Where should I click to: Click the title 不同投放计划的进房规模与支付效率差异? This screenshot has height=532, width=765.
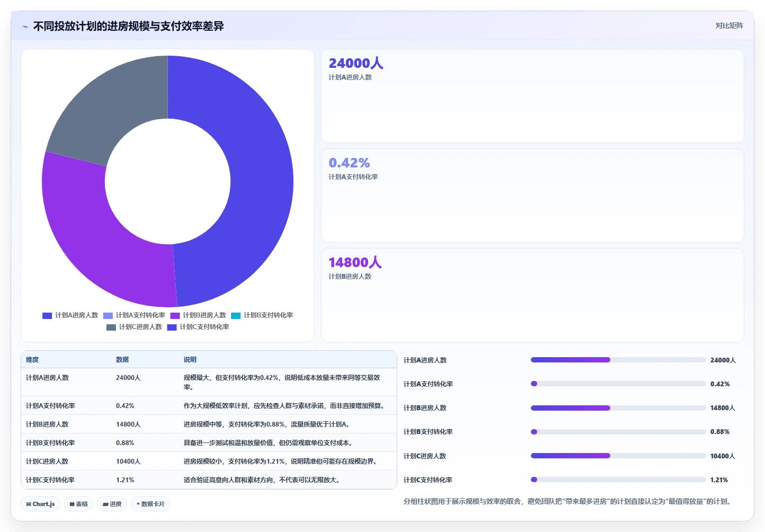(128, 26)
